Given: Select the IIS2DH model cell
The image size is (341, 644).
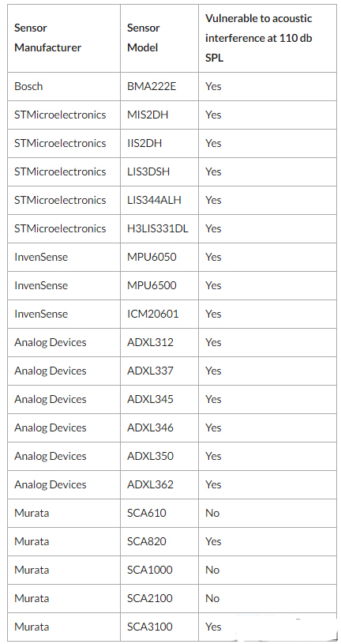Looking at the screenshot, I should 144,143.
